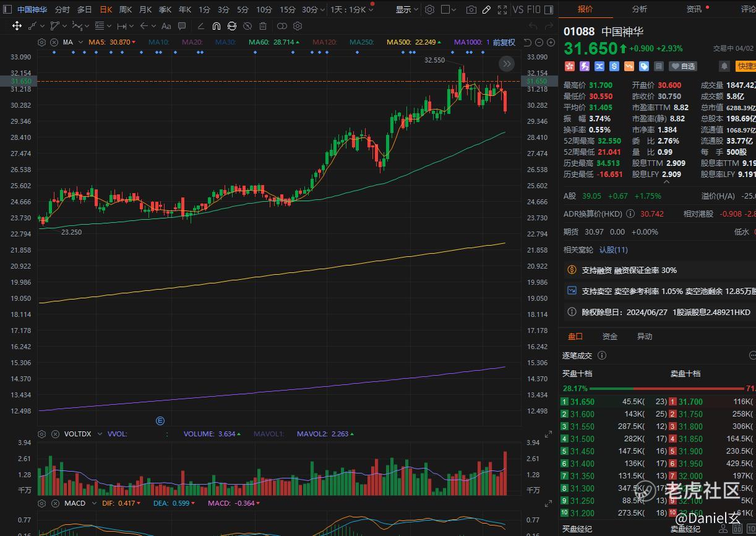Click bid price 31.650 in order book
The image size is (756, 536).
pyautogui.click(x=582, y=402)
